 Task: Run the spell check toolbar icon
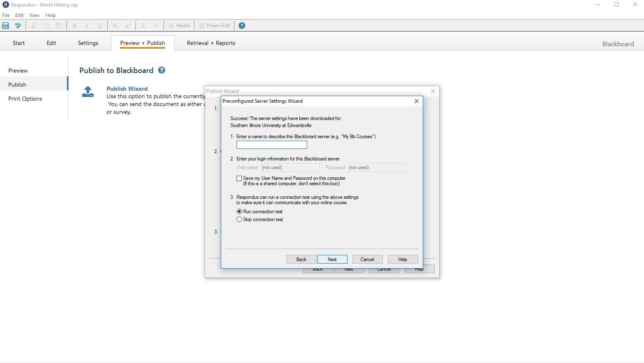tap(18, 26)
